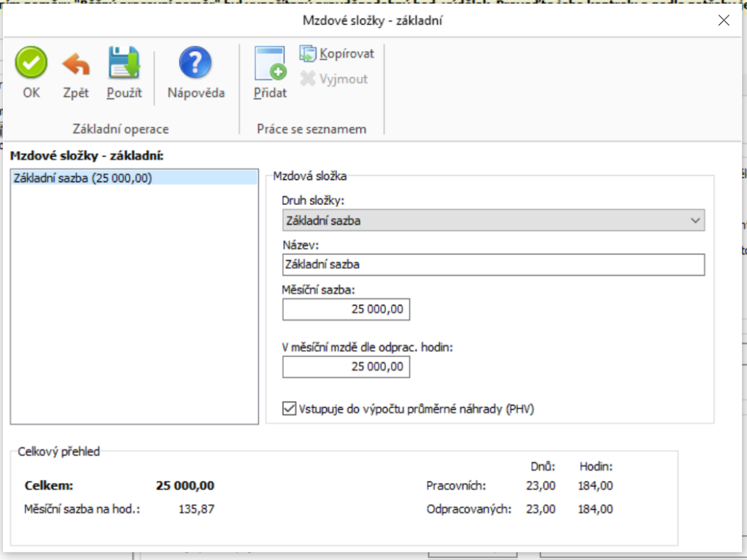Image resolution: width=747 pixels, height=560 pixels.
Task: Confirm with the green OK checkmark icon
Action: coord(31,64)
